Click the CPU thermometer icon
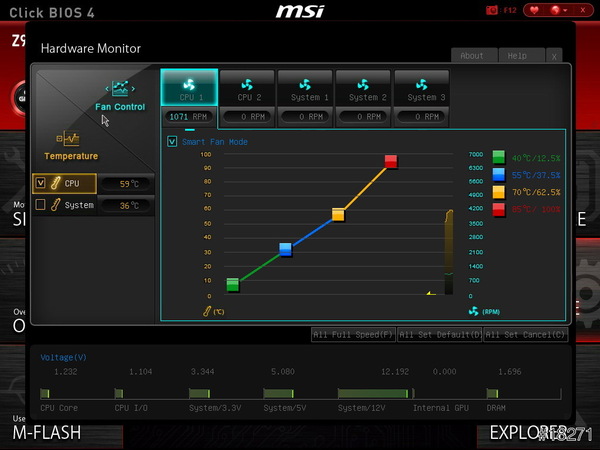The width and height of the screenshot is (600, 450). click(x=55, y=183)
